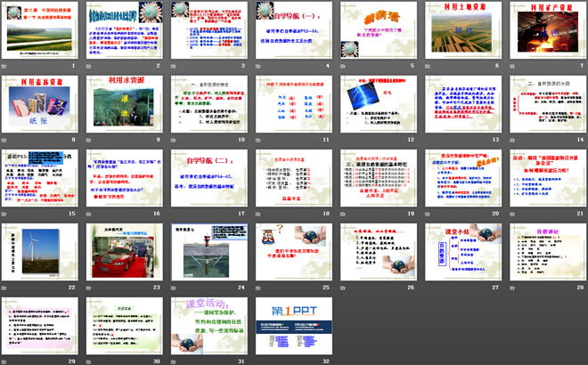Select slide 14 thumbnail

click(548, 104)
